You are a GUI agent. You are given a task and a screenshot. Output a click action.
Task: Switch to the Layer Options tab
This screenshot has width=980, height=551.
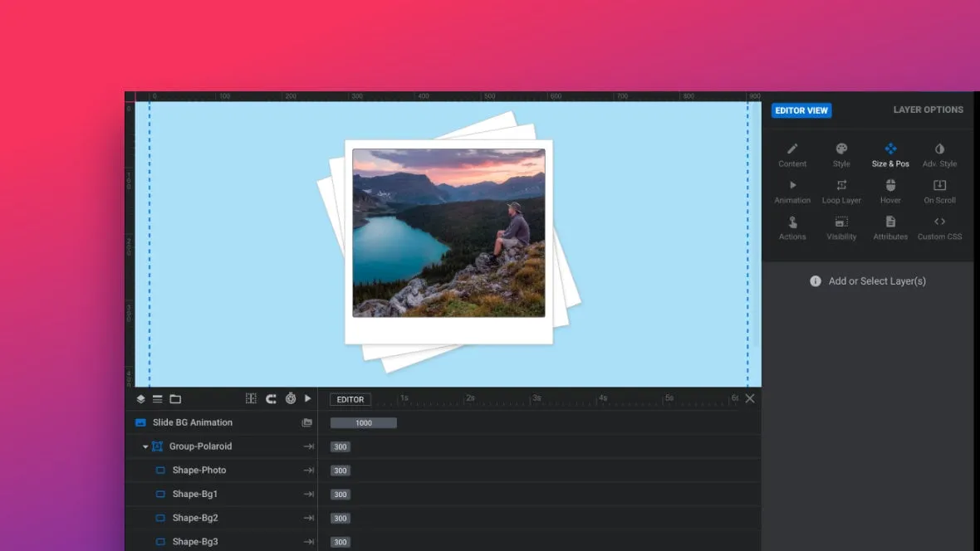click(x=928, y=110)
